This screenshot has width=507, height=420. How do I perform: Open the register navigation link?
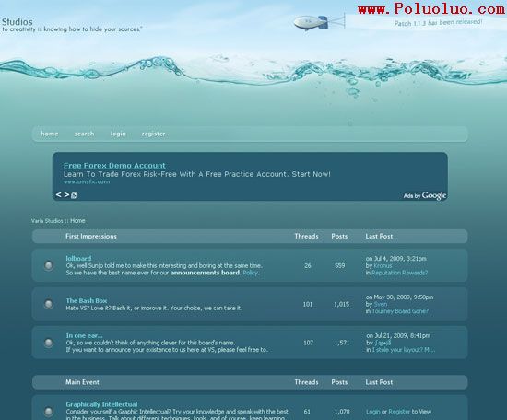coord(153,134)
